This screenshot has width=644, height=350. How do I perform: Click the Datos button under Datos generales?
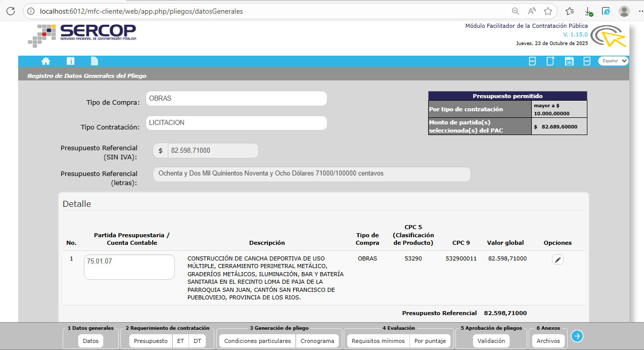coord(91,341)
